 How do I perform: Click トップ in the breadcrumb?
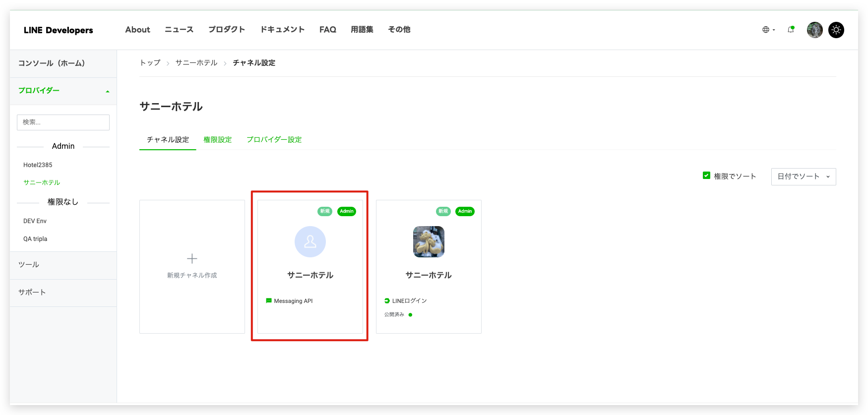(150, 63)
